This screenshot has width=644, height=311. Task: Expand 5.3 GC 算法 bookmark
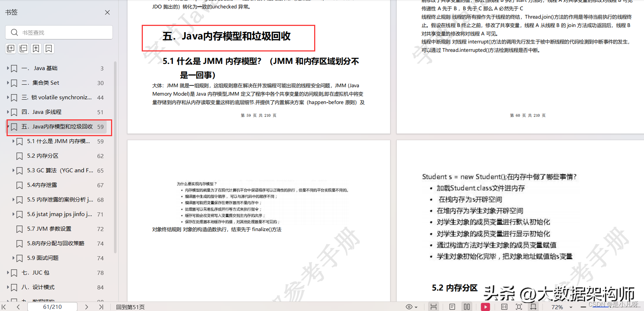[x=14, y=170]
